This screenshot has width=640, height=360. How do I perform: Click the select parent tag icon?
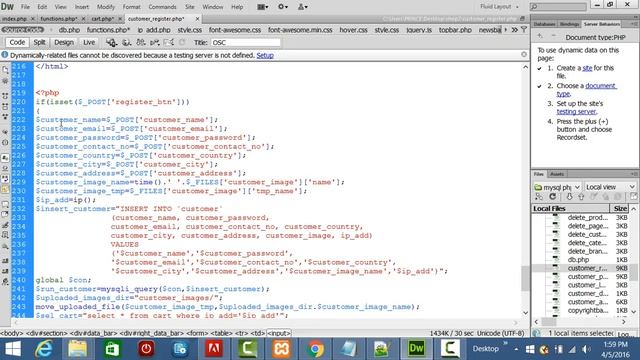[5, 131]
